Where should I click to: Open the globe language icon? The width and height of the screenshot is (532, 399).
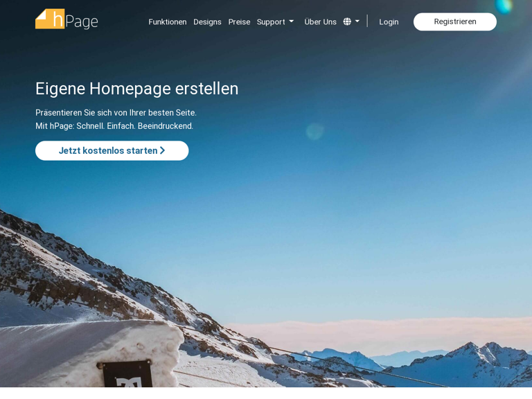pos(347,21)
